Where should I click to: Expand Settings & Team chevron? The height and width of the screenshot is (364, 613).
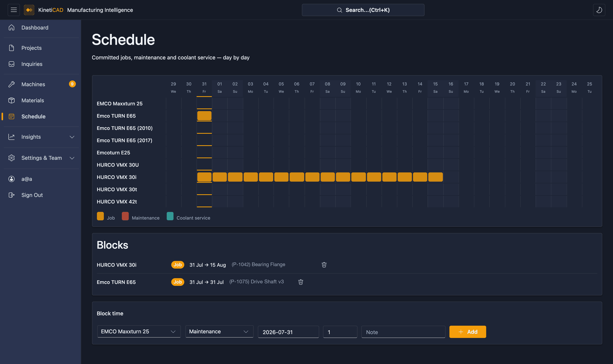click(x=72, y=158)
